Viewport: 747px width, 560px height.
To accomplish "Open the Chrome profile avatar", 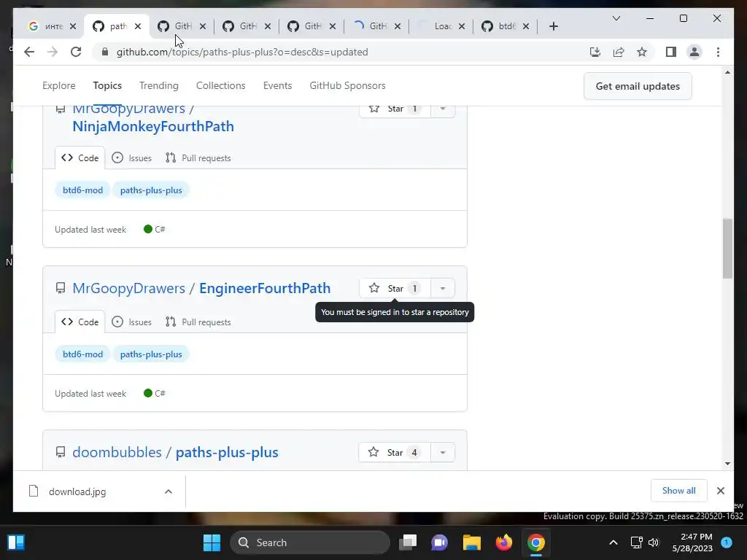I will (x=694, y=52).
